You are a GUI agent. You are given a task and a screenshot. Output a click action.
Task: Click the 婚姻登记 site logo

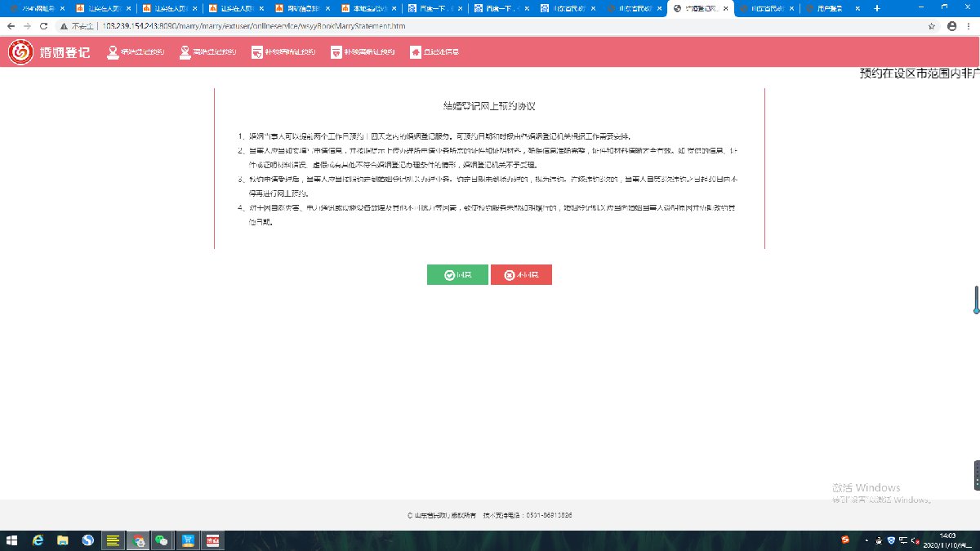point(50,52)
